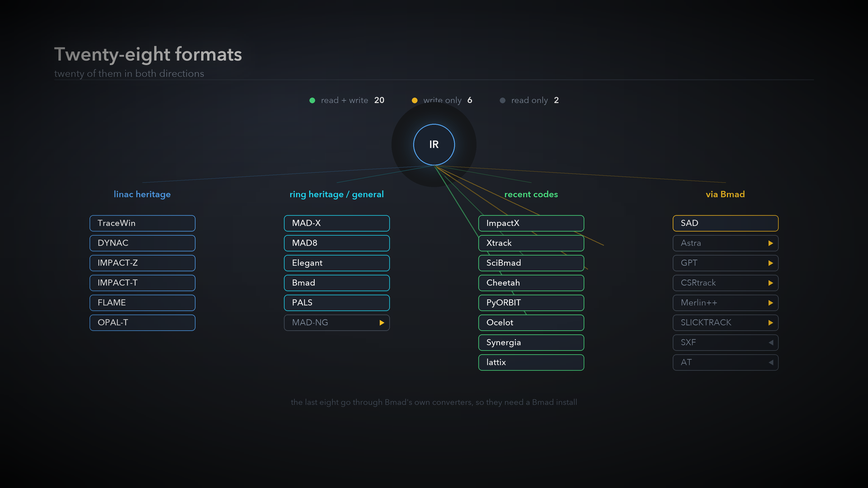Open the SAD format box
The image size is (868, 488).
(726, 223)
